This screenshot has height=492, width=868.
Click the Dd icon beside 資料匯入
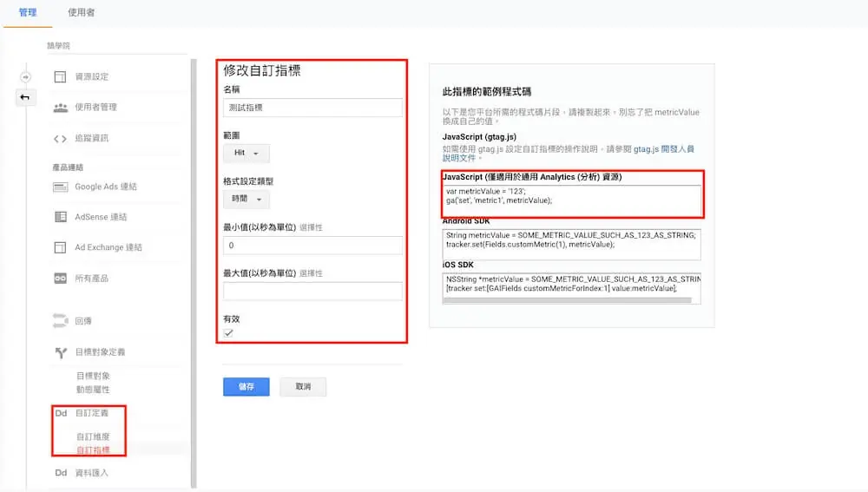tap(61, 473)
